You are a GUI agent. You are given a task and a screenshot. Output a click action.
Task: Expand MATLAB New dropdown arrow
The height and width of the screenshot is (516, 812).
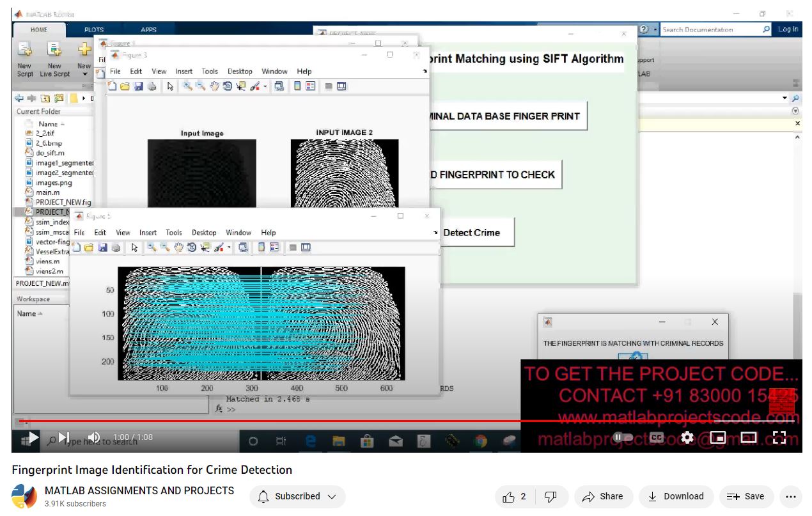pos(84,74)
